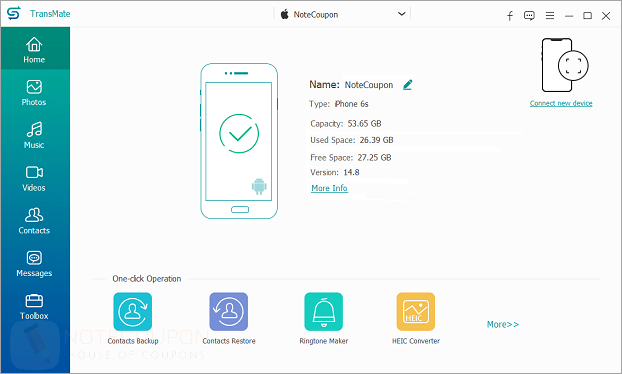
Task: Click the 'Type: iPhone 6s' text
Action: pyautogui.click(x=339, y=104)
